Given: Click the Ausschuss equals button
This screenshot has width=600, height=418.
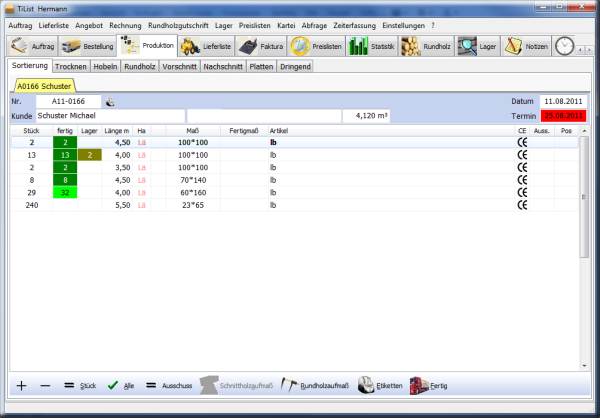Looking at the screenshot, I should pos(169,385).
